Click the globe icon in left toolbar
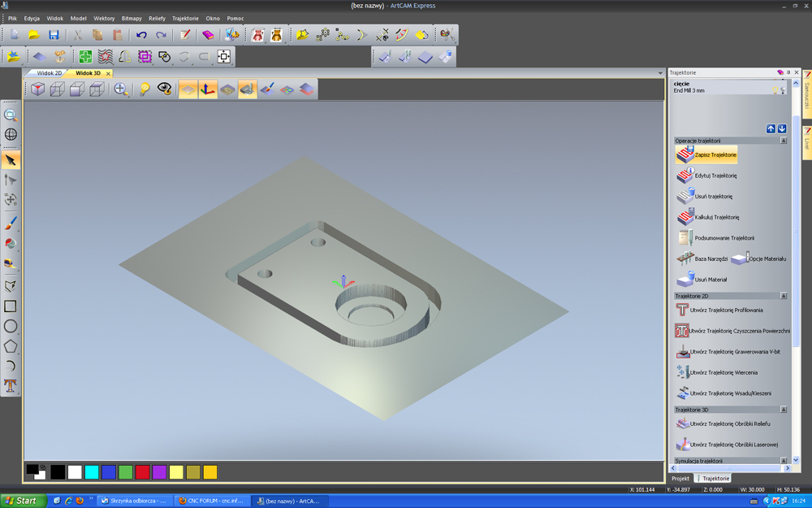812x508 pixels. 11,134
